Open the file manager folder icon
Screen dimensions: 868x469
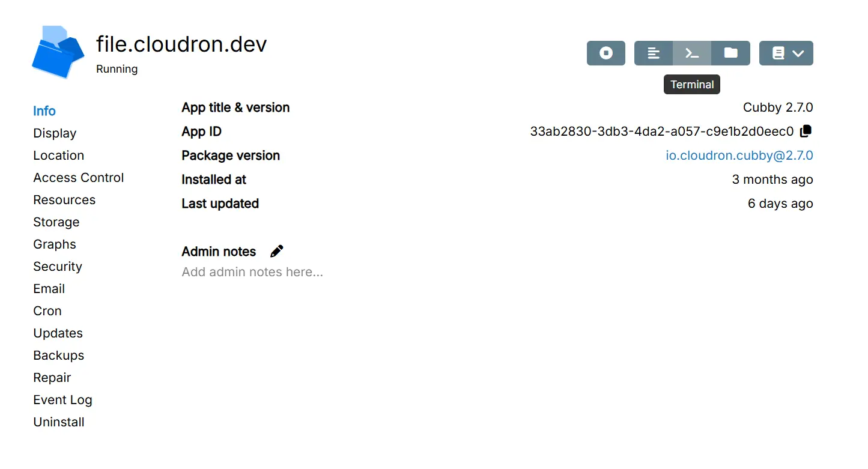coord(730,53)
